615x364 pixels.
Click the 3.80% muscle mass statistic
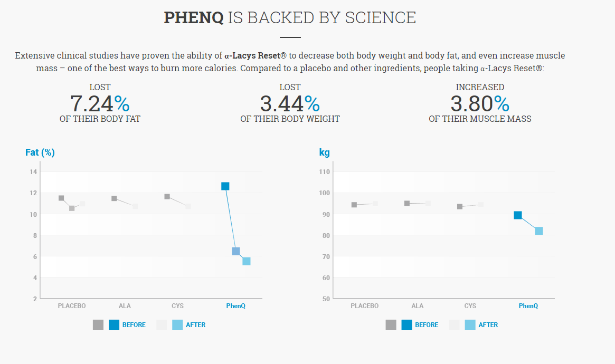coord(480,103)
